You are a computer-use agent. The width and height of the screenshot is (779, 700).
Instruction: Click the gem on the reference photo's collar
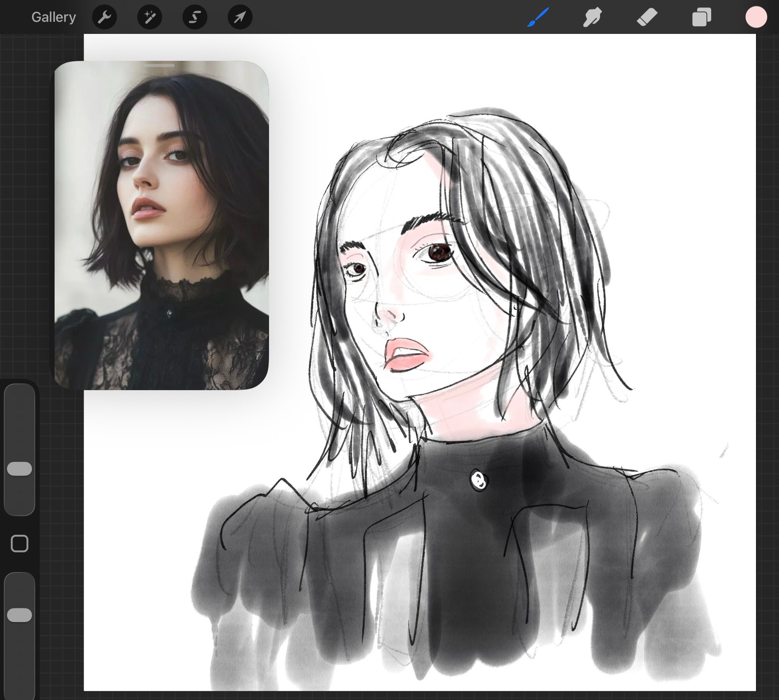coord(170,313)
